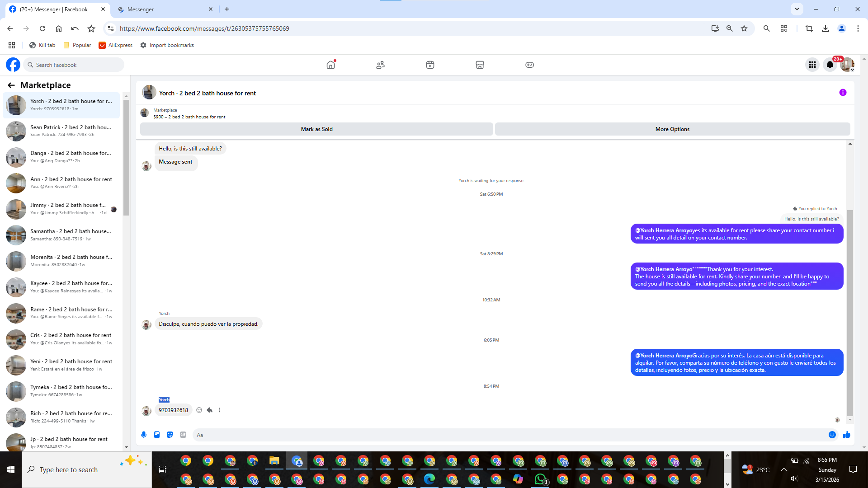Viewport: 868px width, 488px height.
Task: Open Danga's house rental conversation
Action: point(61,157)
